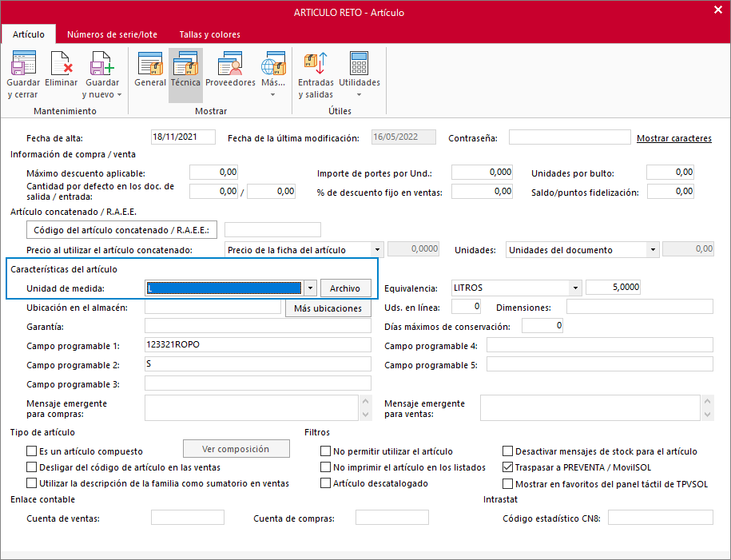The image size is (731, 560).
Task: Click the Importe de portes por Und. field
Action: (482, 172)
